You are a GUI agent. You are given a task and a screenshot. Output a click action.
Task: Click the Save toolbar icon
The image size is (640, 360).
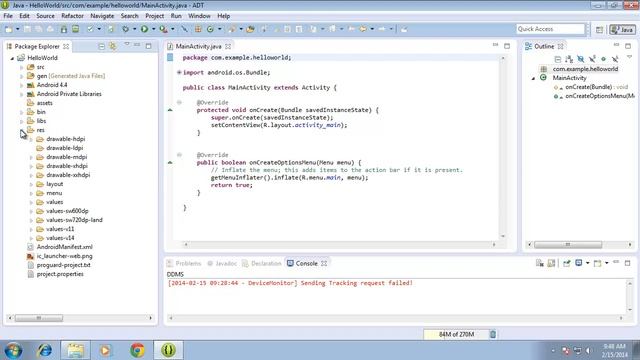pyautogui.click(x=27, y=29)
